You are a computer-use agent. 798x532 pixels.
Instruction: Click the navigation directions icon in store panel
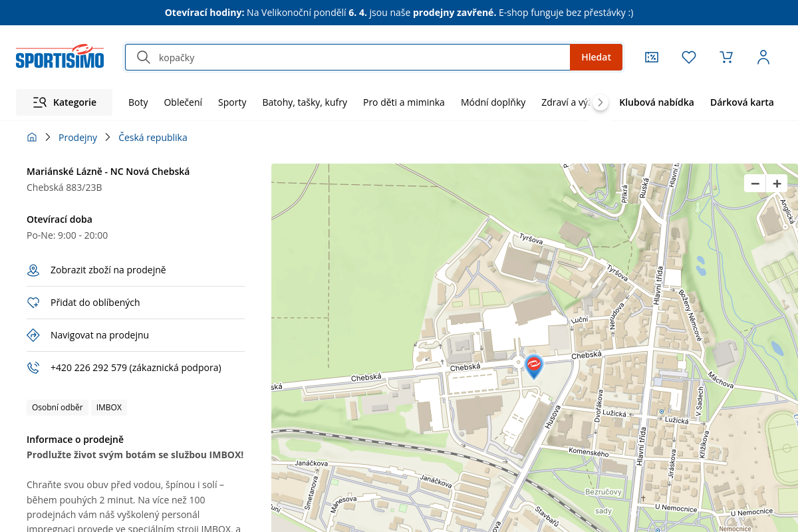point(33,335)
